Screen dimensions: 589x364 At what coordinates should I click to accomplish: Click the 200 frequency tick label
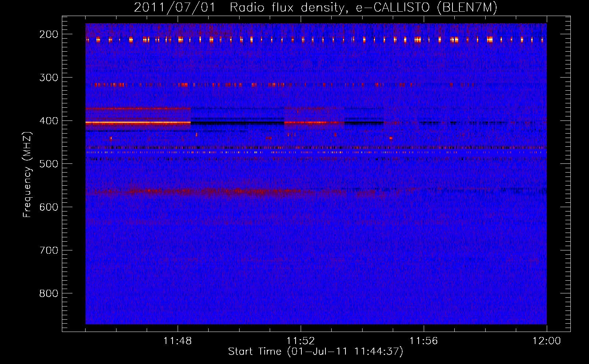click(x=49, y=34)
